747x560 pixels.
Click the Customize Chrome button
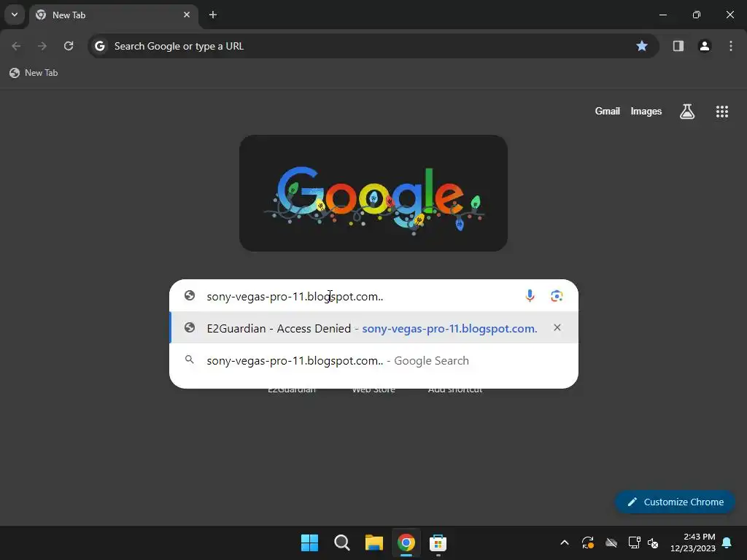[675, 502]
